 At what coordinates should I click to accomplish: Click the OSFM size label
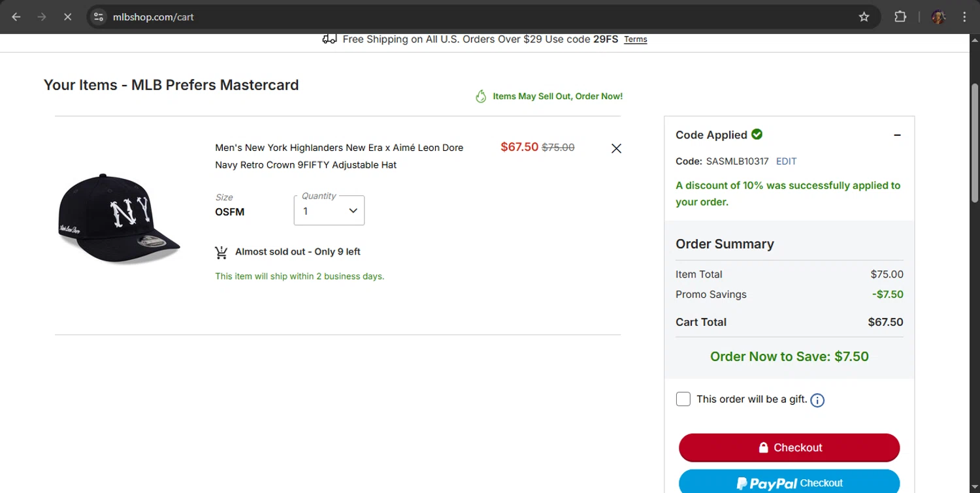pos(229,212)
